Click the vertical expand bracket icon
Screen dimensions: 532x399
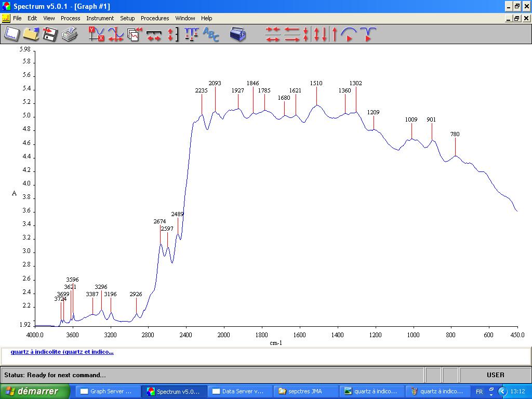(173, 34)
